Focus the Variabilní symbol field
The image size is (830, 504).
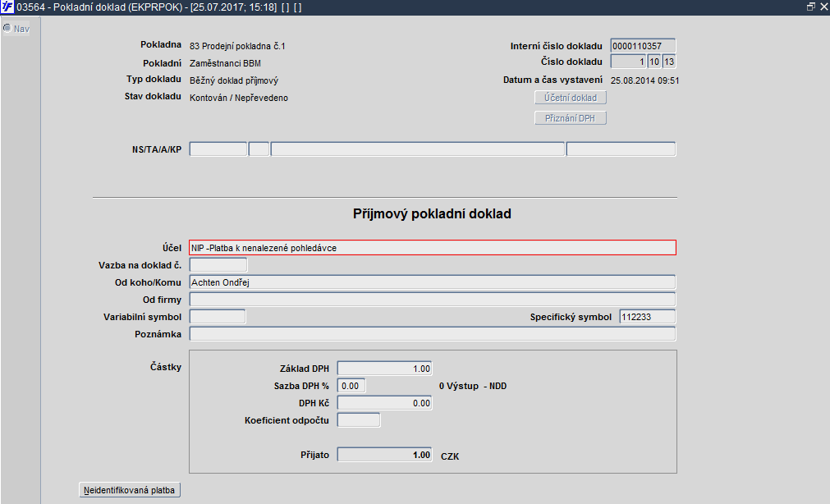(x=218, y=317)
